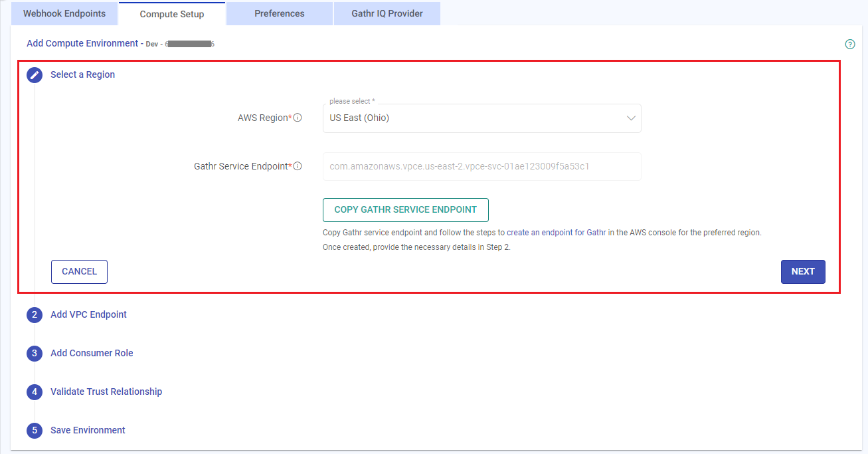Expand the Add VPC Endpoint step
This screenshot has width=868, height=454.
click(88, 314)
